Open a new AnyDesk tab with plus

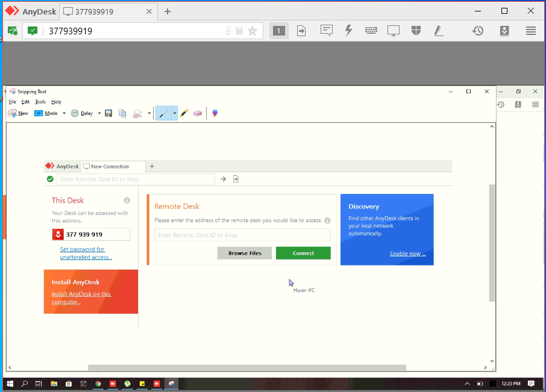point(168,11)
